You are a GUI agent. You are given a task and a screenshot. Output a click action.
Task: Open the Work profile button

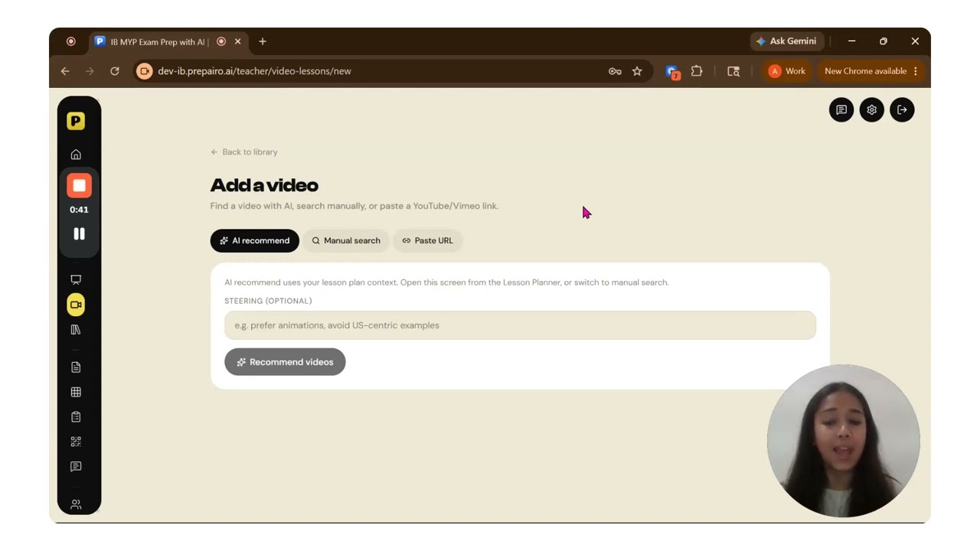tap(787, 71)
